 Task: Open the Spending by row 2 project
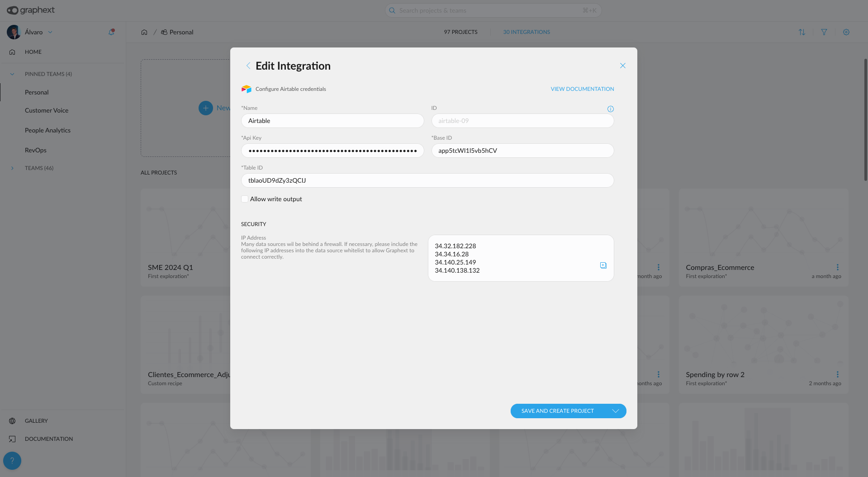(x=763, y=345)
